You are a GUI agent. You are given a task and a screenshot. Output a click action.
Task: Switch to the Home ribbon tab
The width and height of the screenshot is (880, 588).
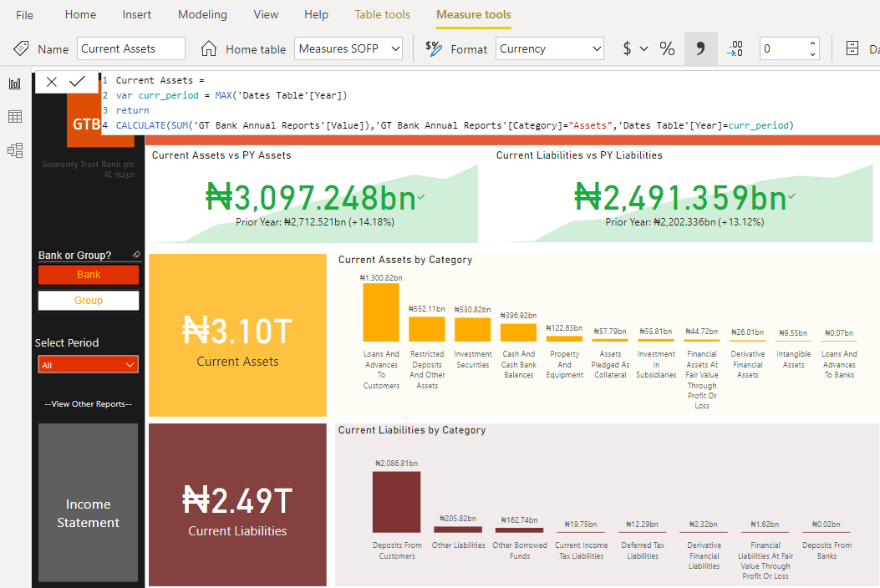point(80,14)
